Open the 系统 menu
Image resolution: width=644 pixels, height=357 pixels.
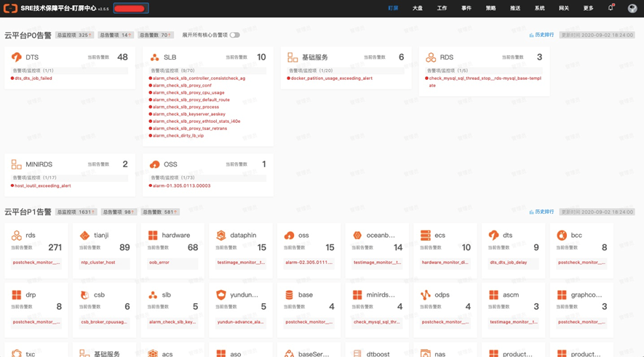pos(540,8)
